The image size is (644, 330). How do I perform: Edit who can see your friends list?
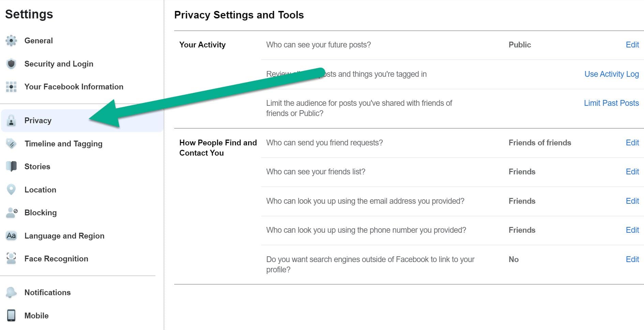(x=632, y=172)
